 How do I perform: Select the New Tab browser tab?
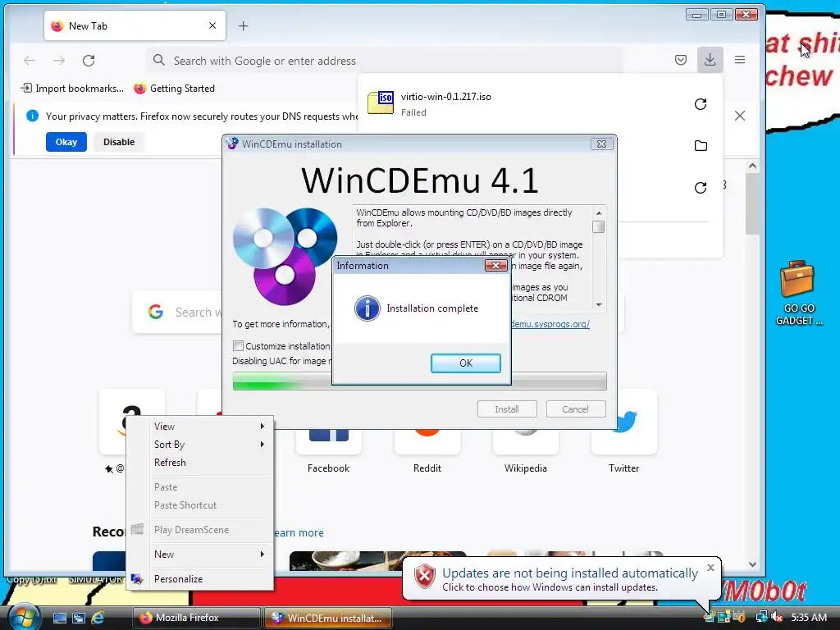click(x=135, y=25)
